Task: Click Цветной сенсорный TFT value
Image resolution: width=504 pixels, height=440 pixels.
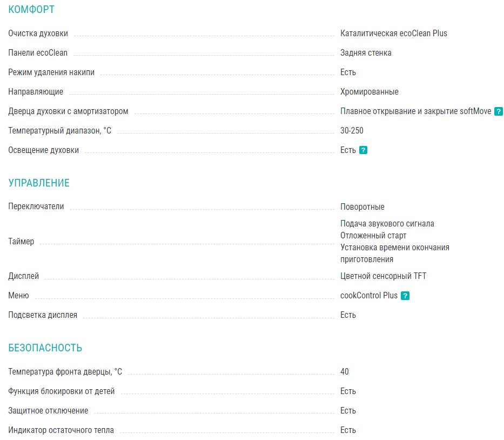Action: click(383, 276)
